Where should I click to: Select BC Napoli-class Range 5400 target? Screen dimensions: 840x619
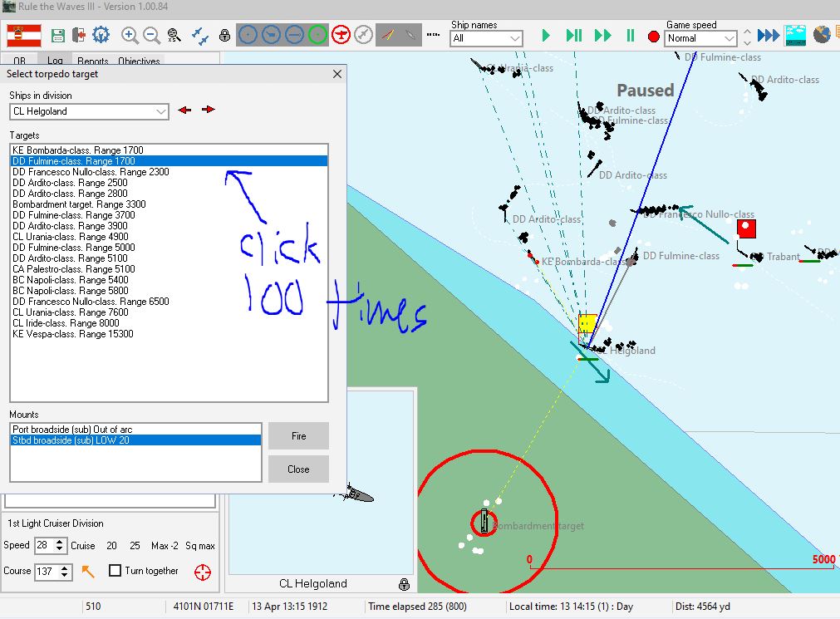click(x=169, y=280)
